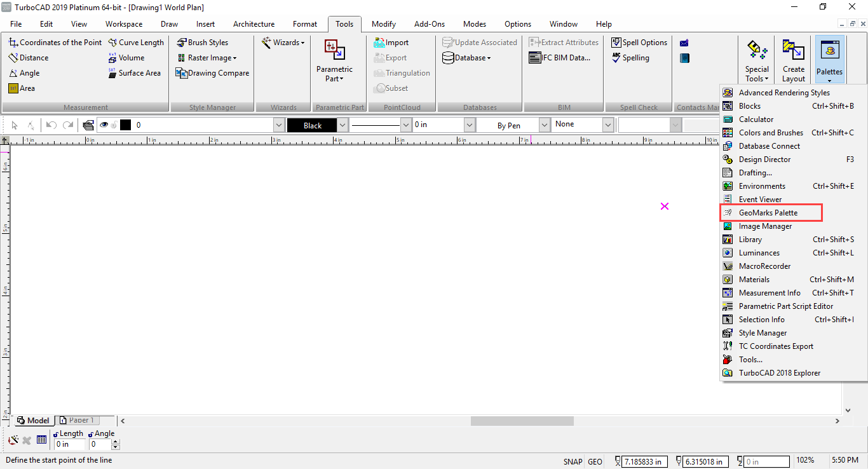The image size is (868, 469).
Task: Toggle layer 0 visibility eye
Action: pos(104,125)
